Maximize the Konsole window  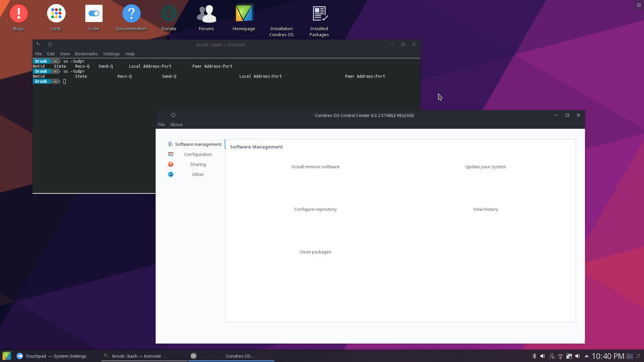pyautogui.click(x=403, y=44)
